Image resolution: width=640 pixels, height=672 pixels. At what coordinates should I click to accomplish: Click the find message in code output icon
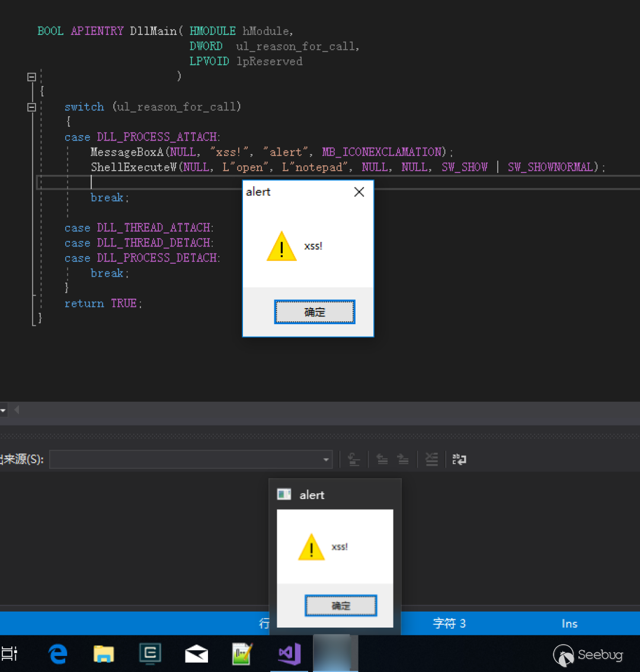354,459
